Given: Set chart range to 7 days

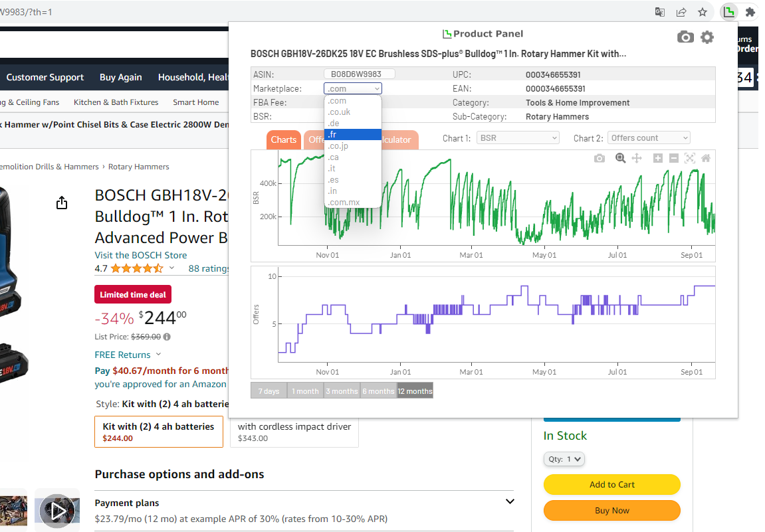Looking at the screenshot, I should [269, 391].
